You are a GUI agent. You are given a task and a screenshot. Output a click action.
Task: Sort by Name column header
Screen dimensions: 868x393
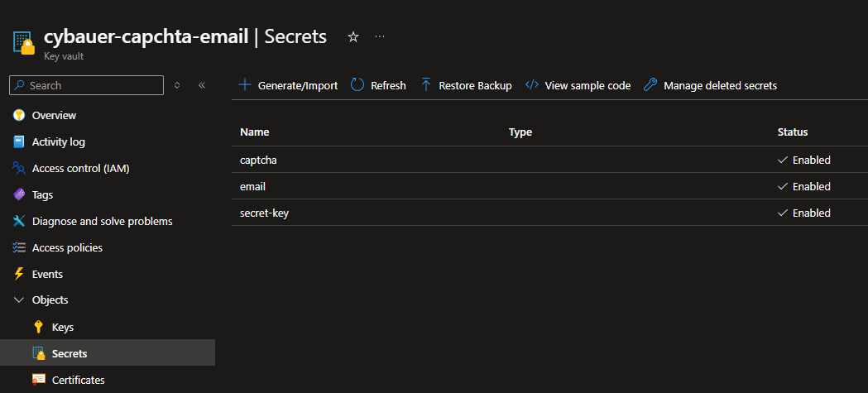(x=255, y=132)
